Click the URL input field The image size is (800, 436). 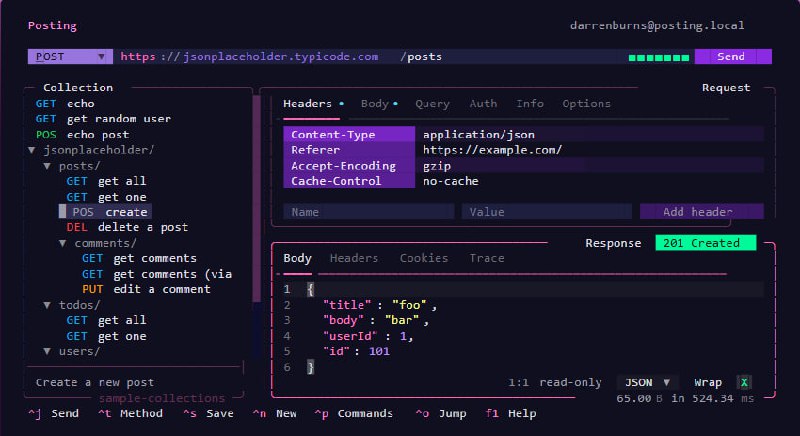click(370, 57)
